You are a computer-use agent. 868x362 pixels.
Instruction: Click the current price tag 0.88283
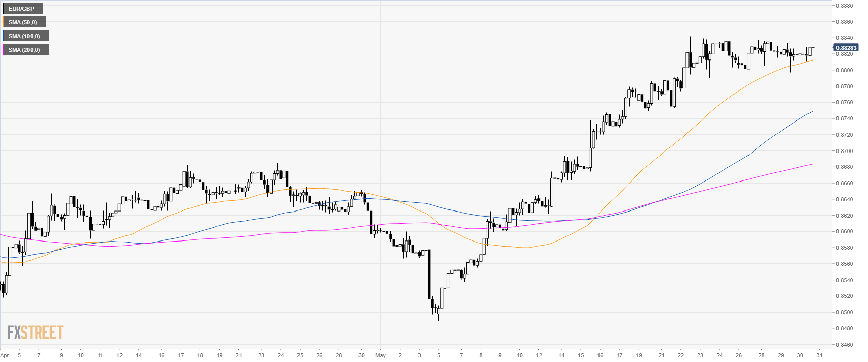846,48
